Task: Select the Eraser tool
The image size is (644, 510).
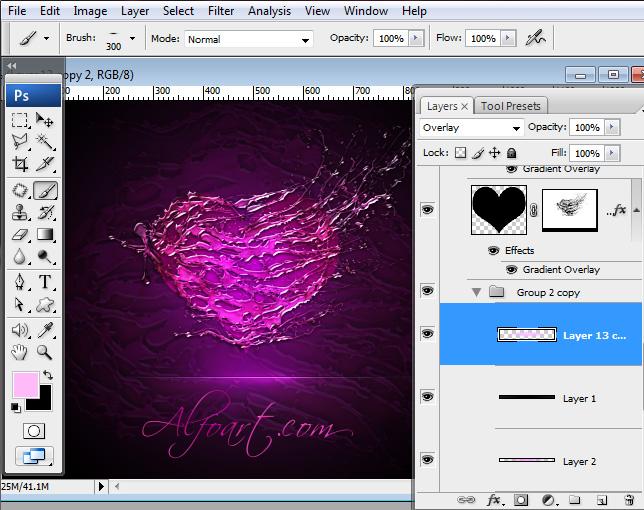Action: coord(20,234)
